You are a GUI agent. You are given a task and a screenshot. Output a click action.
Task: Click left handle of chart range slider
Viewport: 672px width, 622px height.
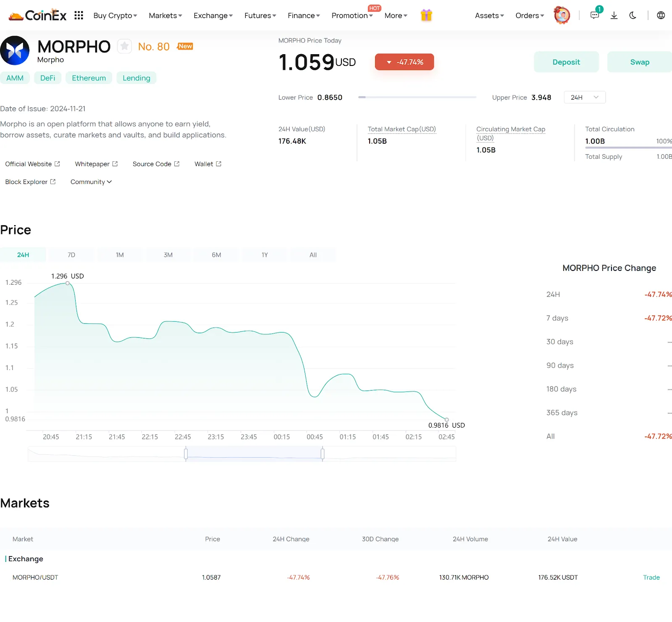[186, 454]
